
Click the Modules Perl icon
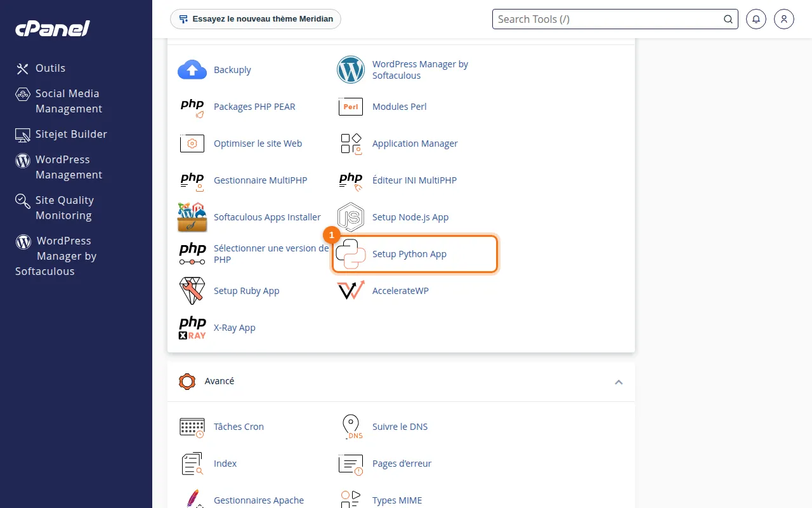tap(351, 107)
